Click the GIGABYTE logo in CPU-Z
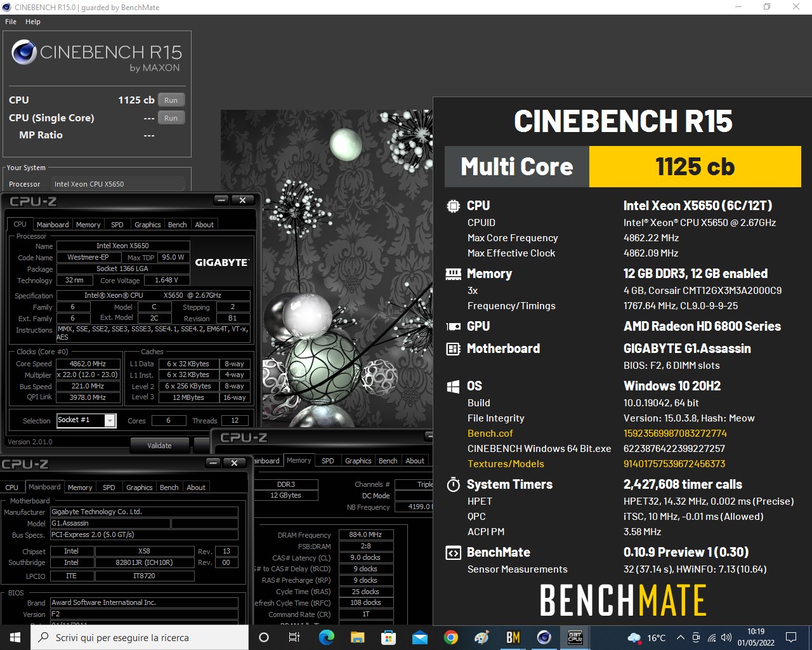This screenshot has height=650, width=812. click(x=222, y=262)
